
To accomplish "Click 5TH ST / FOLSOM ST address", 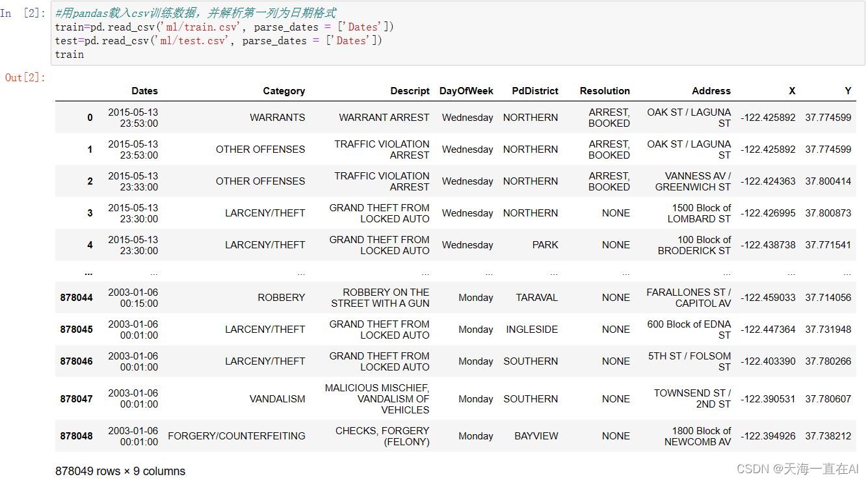I will [690, 361].
